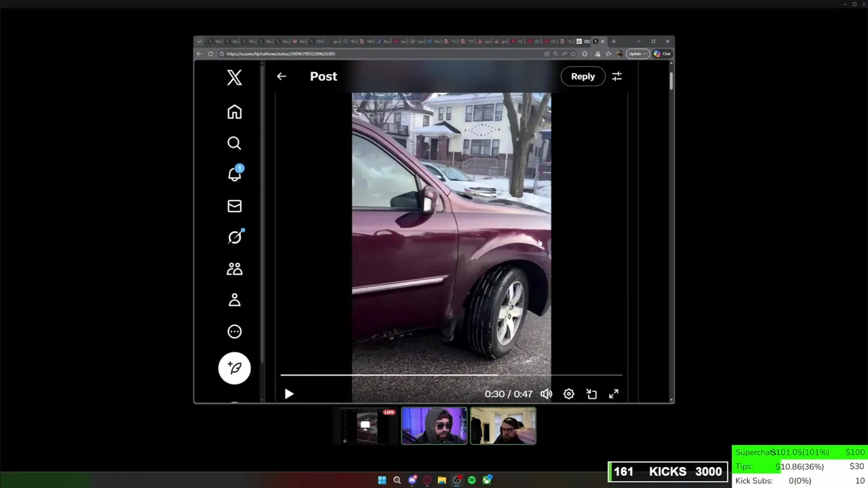
Task: Click the Superchat $101.05 row
Action: pyautogui.click(x=800, y=452)
